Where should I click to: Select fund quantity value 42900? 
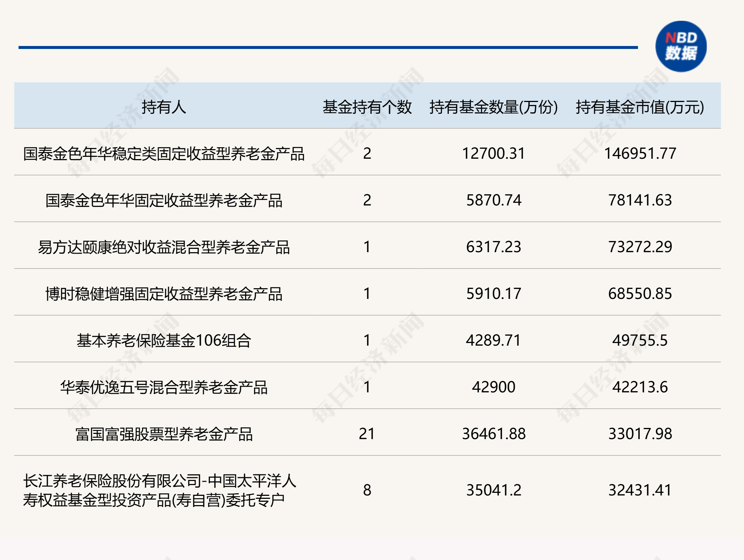(494, 387)
